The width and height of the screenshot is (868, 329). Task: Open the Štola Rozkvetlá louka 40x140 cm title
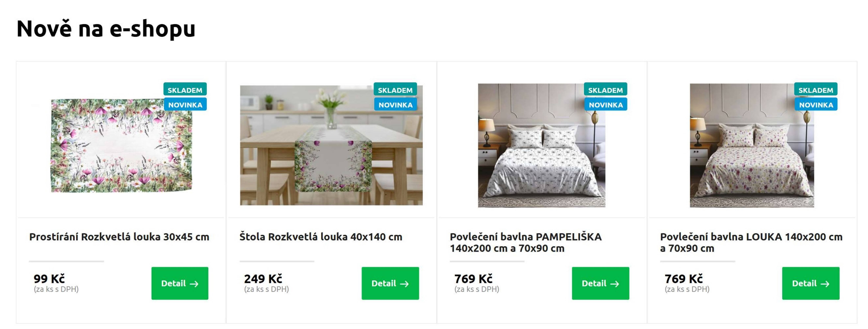(321, 237)
